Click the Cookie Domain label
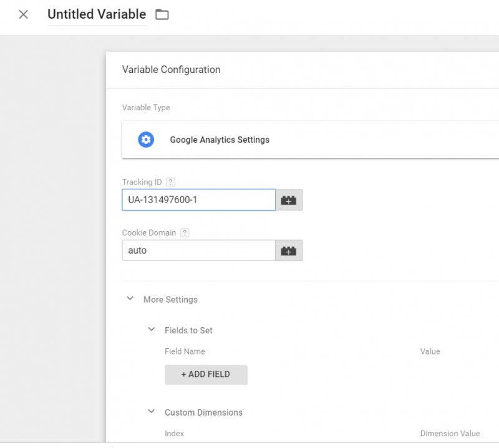499x448 pixels. tap(149, 233)
